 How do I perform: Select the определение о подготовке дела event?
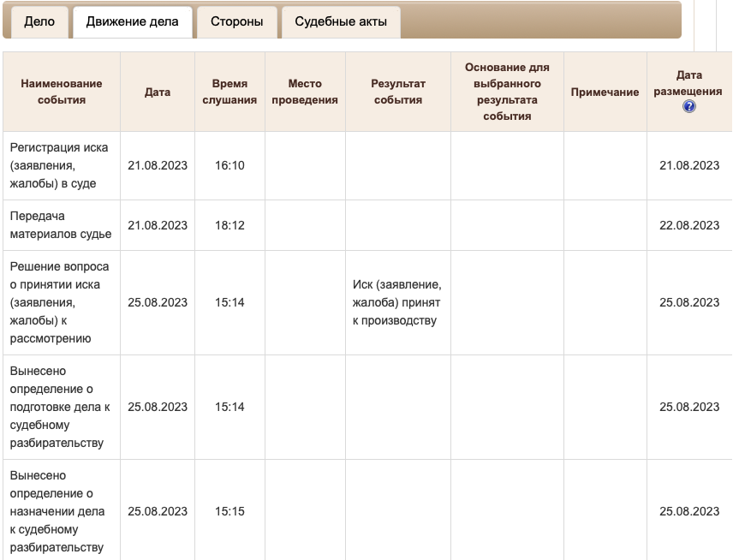tap(60, 407)
